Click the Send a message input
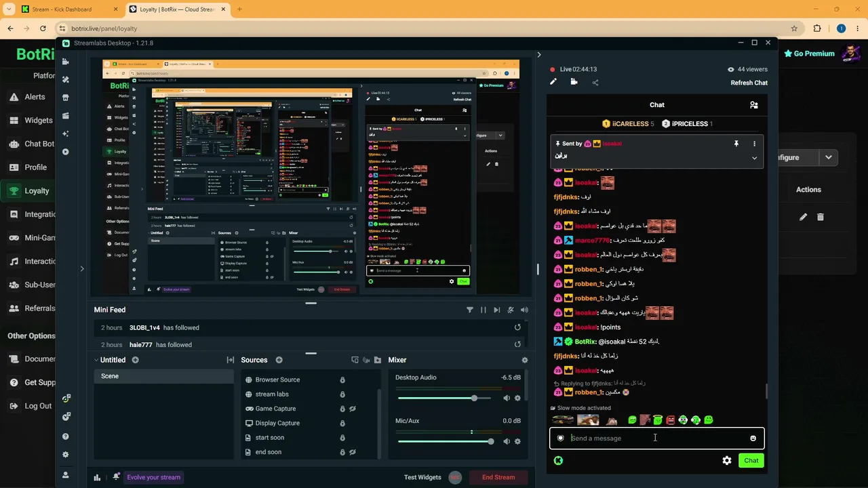The width and height of the screenshot is (868, 488). [x=656, y=438]
